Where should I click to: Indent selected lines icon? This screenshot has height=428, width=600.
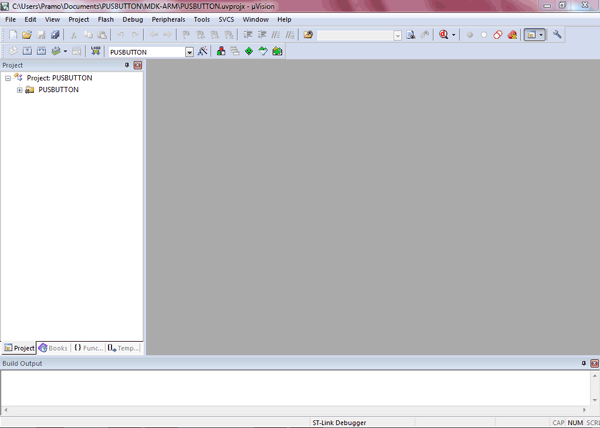[248, 35]
